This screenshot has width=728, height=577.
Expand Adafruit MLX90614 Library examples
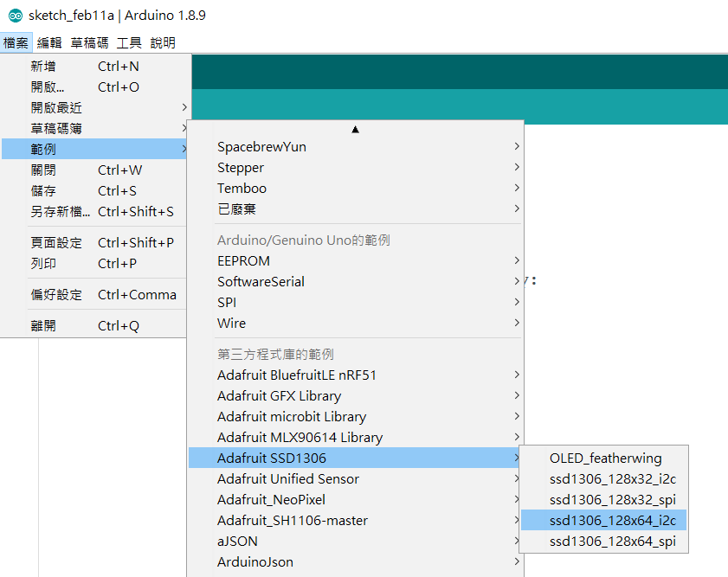point(356,438)
